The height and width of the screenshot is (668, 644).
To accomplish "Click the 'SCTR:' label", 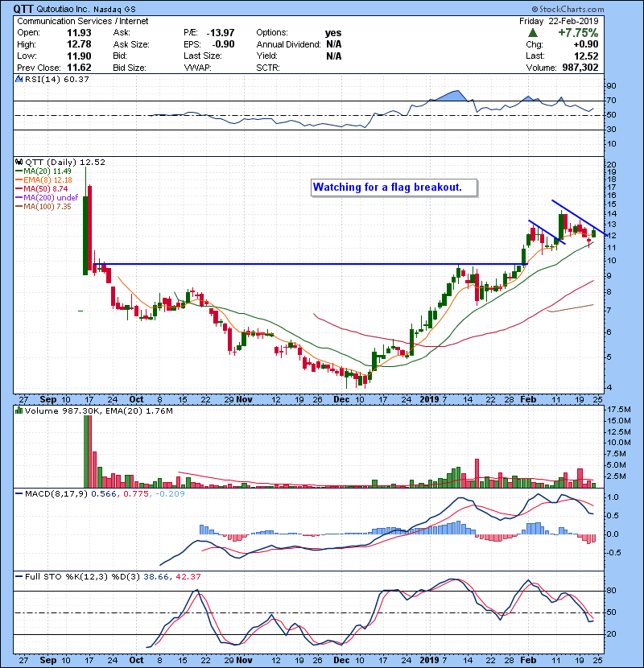I will [268, 68].
